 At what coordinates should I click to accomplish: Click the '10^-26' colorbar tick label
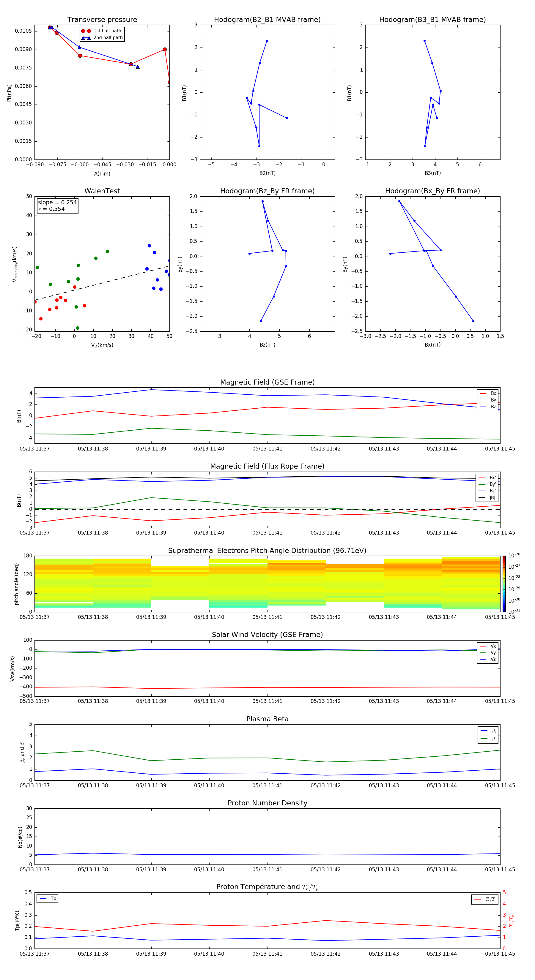pyautogui.click(x=514, y=555)
